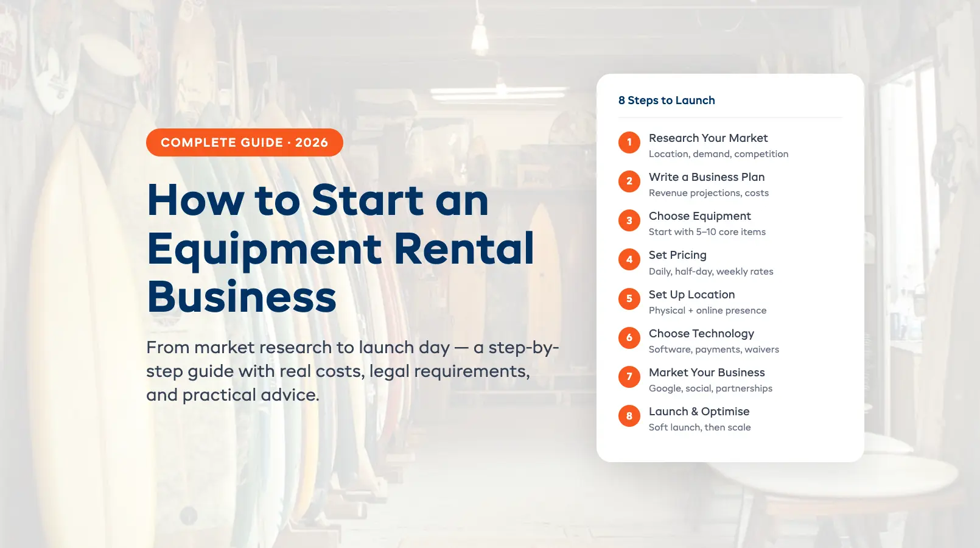Image resolution: width=980 pixels, height=548 pixels.
Task: Click the number 2 badge beside Write a Business Plan
Action: click(629, 181)
